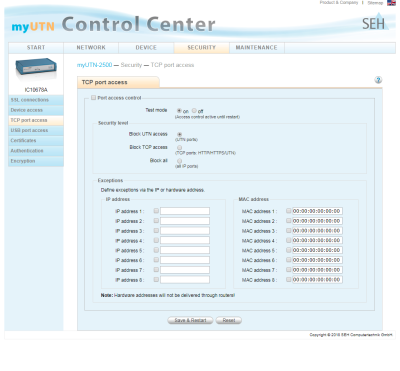The width and height of the screenshot is (400, 371).
Task: Open the DEVICE tab
Action: coord(146,48)
